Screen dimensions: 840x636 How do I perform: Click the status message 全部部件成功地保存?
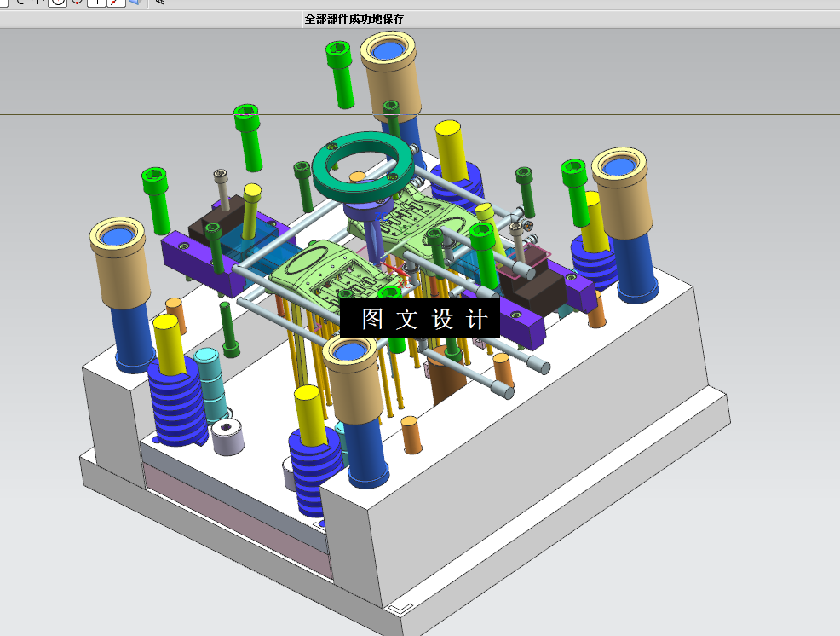click(354, 20)
